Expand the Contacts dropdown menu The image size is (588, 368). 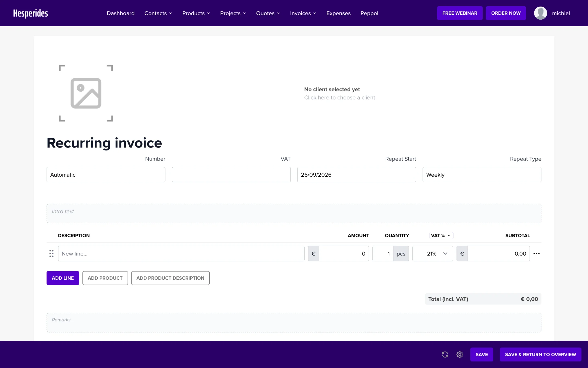[158, 13]
